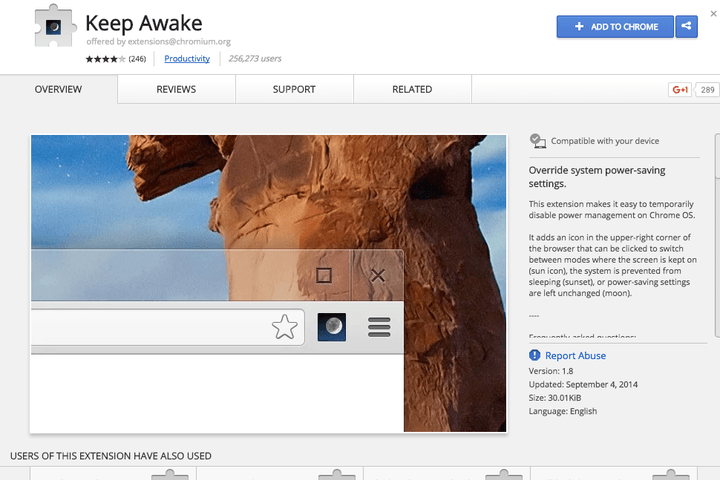Click 'Override system power-saving settings.' heading
Screen dimensions: 720x480
[596, 177]
